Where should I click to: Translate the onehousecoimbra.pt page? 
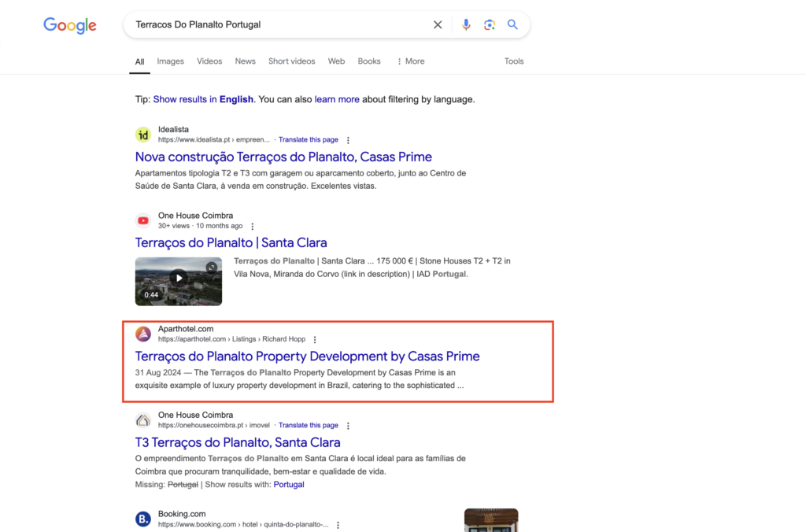(x=309, y=426)
